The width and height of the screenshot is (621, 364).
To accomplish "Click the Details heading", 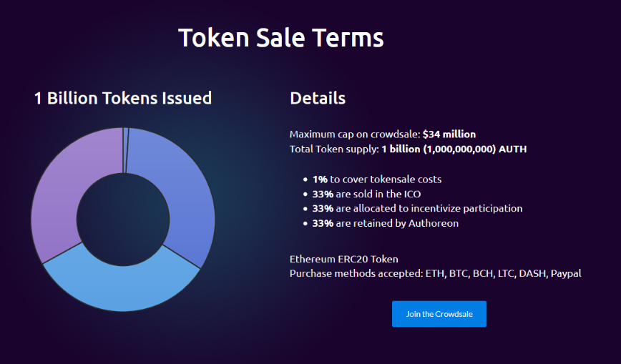I will pos(318,98).
